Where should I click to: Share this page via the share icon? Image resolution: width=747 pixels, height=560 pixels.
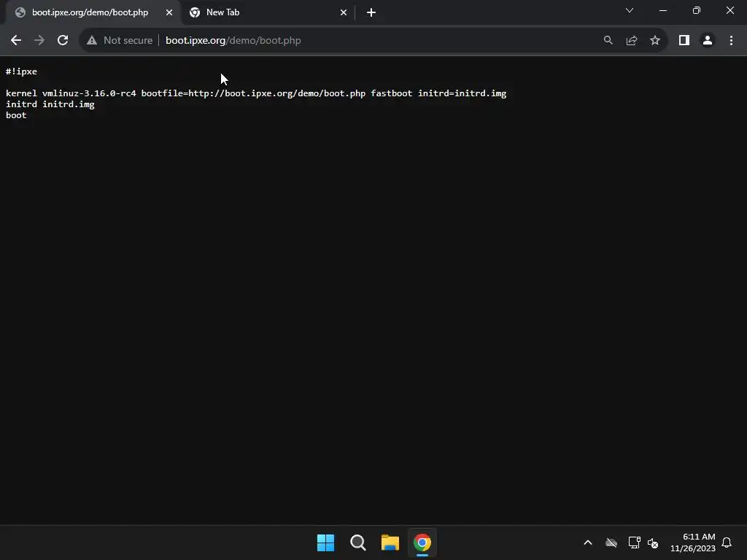click(632, 41)
